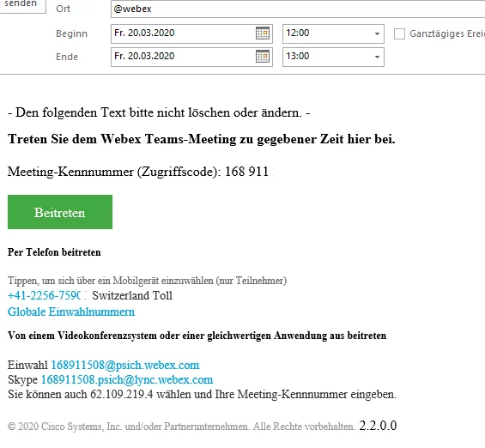Image resolution: width=485 pixels, height=448 pixels.
Task: Click the Ende label
Action: pos(67,57)
